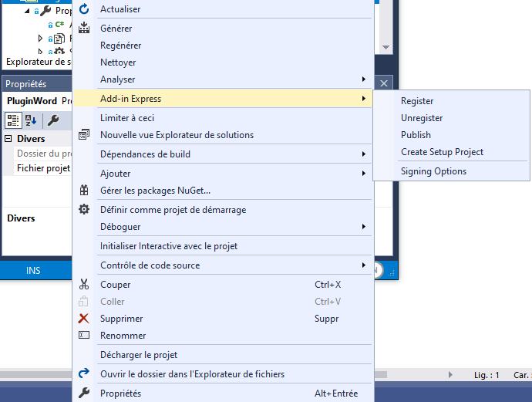The width and height of the screenshot is (532, 402).
Task: Select Décharger le projet
Action: coord(139,355)
